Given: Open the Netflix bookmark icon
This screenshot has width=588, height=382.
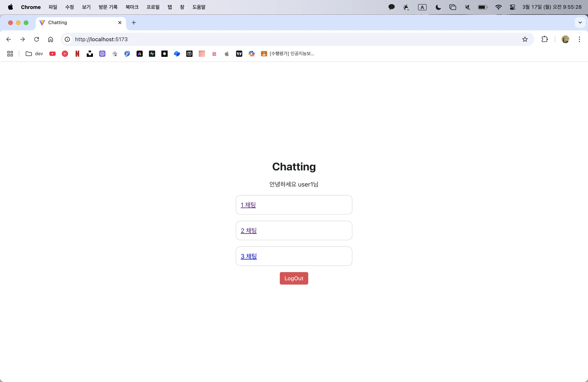Looking at the screenshot, I should (77, 54).
